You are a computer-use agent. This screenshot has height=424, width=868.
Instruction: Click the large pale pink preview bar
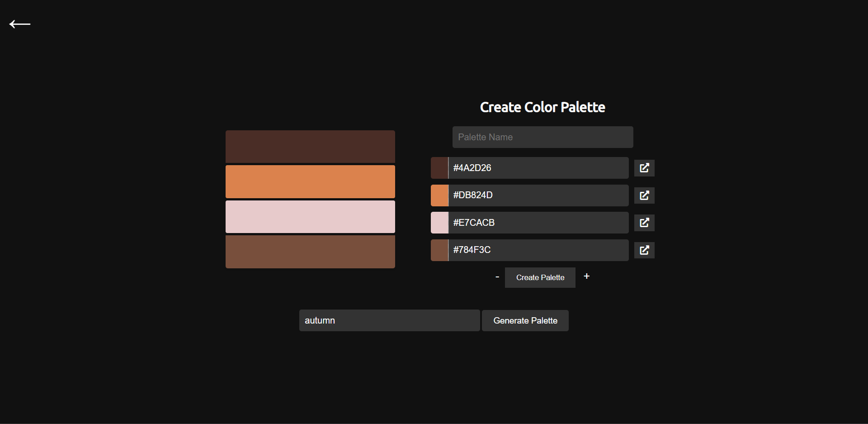coord(310,217)
